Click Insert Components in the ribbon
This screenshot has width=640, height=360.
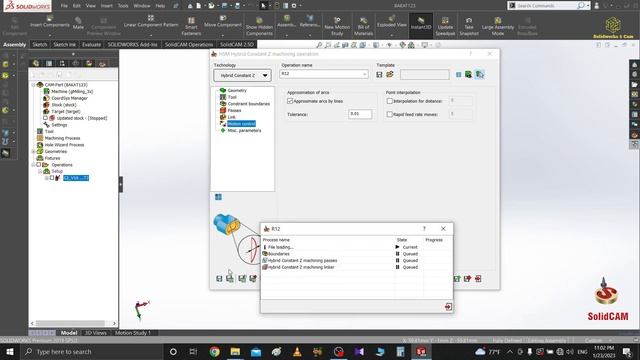coord(49,22)
